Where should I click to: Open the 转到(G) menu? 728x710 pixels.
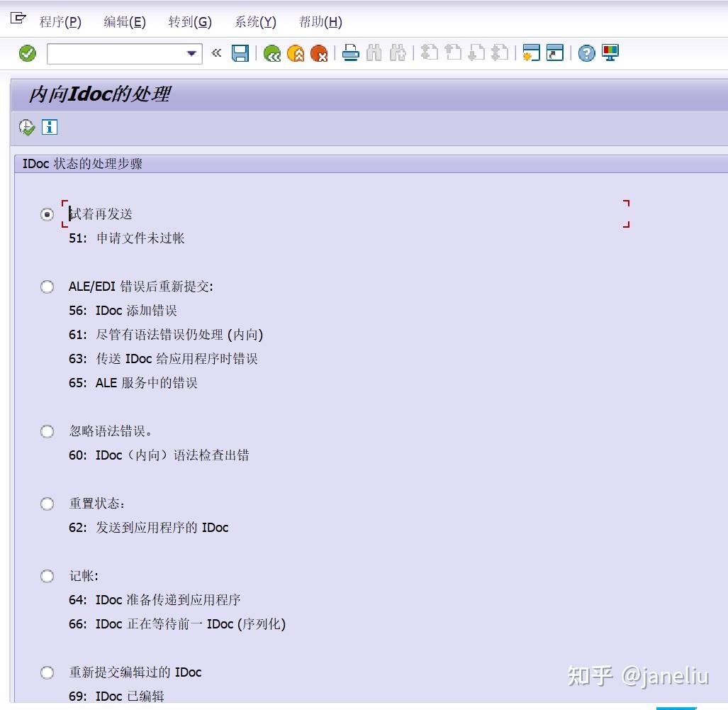click(x=189, y=21)
